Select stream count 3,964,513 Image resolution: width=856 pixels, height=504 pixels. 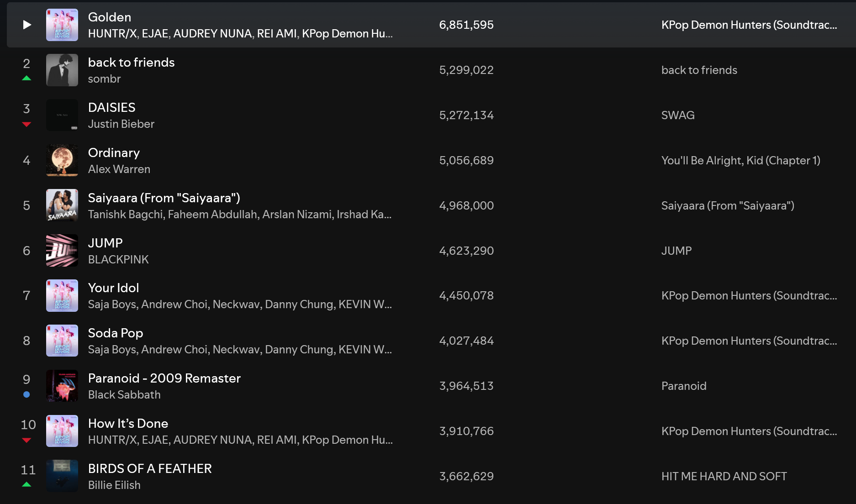(466, 386)
